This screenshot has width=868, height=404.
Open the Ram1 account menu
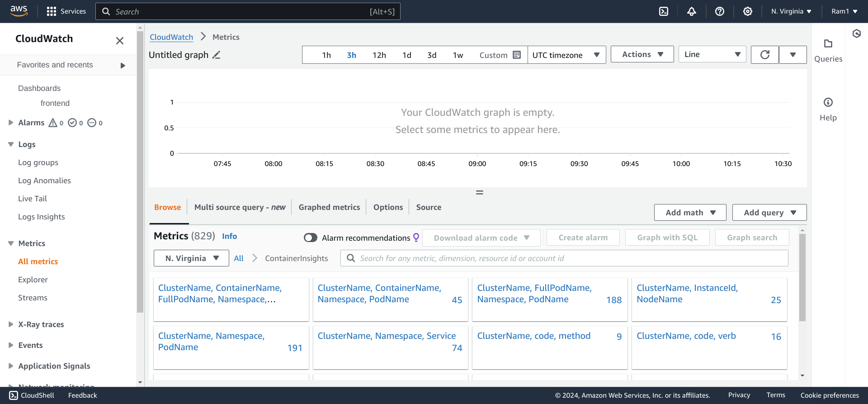click(x=844, y=11)
